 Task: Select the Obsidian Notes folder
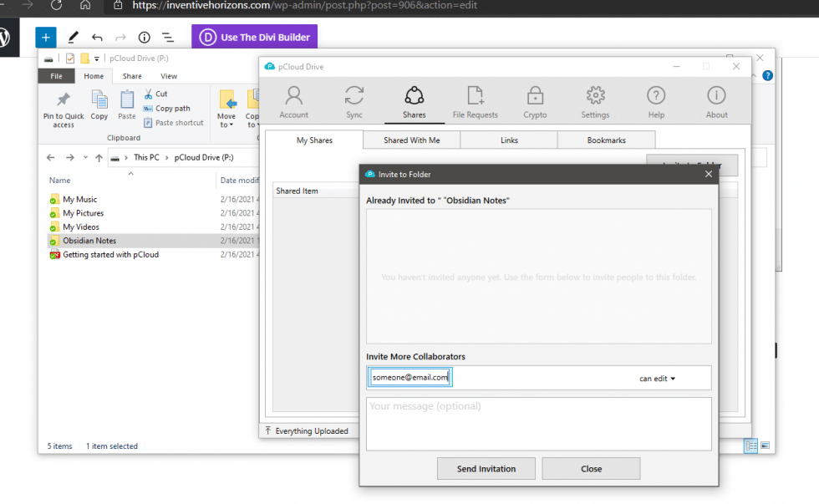coord(90,241)
